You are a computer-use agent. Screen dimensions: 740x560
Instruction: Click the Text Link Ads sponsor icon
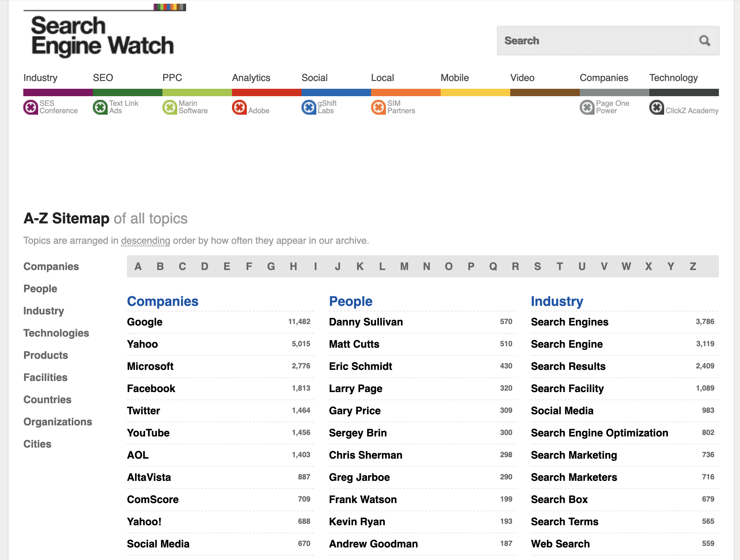[100, 107]
